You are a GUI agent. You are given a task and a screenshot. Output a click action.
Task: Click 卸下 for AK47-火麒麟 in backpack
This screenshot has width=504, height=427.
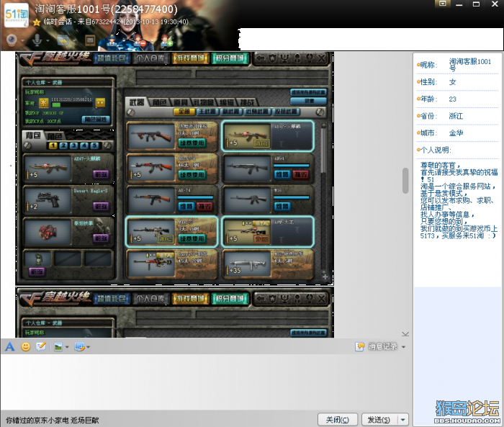point(101,174)
